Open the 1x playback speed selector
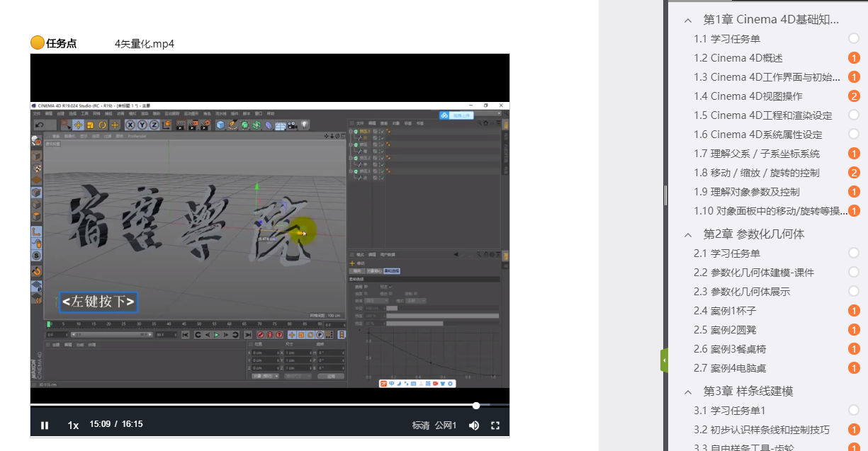The image size is (868, 451). click(73, 426)
